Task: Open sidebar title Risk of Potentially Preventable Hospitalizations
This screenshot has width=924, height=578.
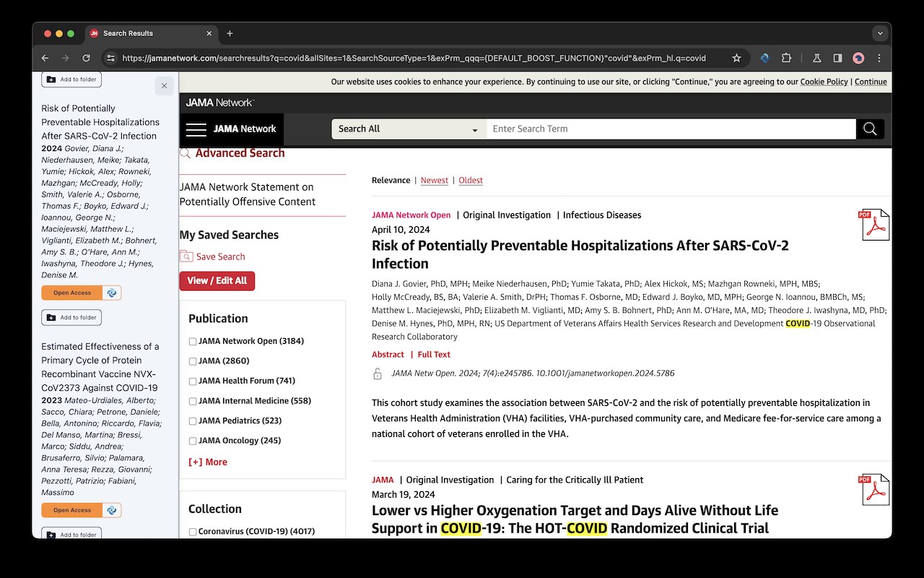Action: (100, 122)
